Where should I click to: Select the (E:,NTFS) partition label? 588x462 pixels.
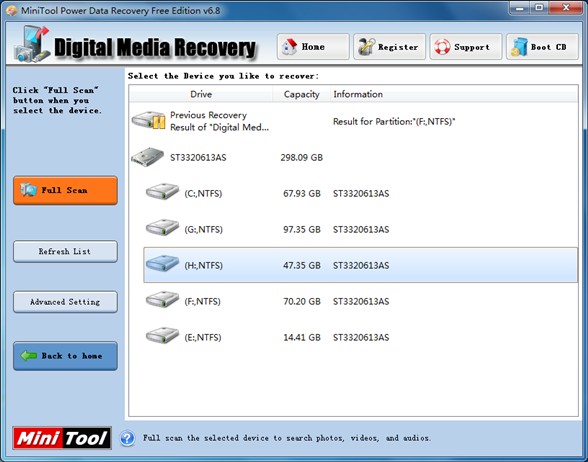pyautogui.click(x=202, y=338)
